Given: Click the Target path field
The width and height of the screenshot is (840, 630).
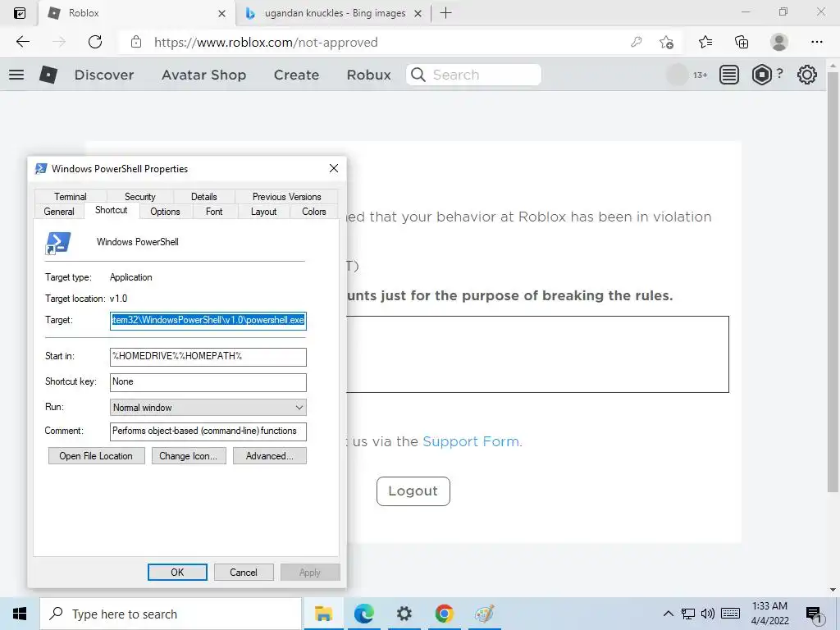Looking at the screenshot, I should (x=208, y=321).
